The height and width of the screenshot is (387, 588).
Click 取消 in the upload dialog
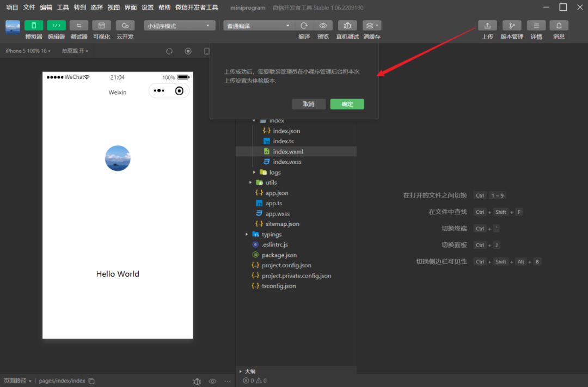[x=309, y=104]
